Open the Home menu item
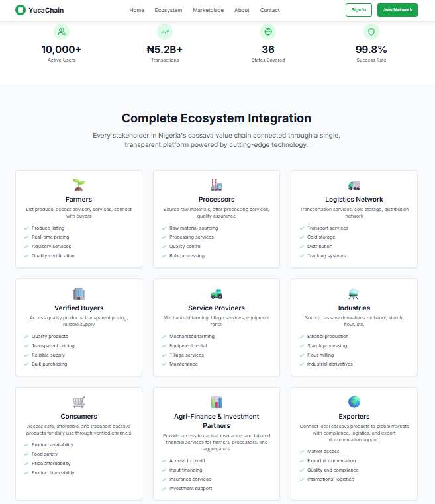 pyautogui.click(x=137, y=10)
